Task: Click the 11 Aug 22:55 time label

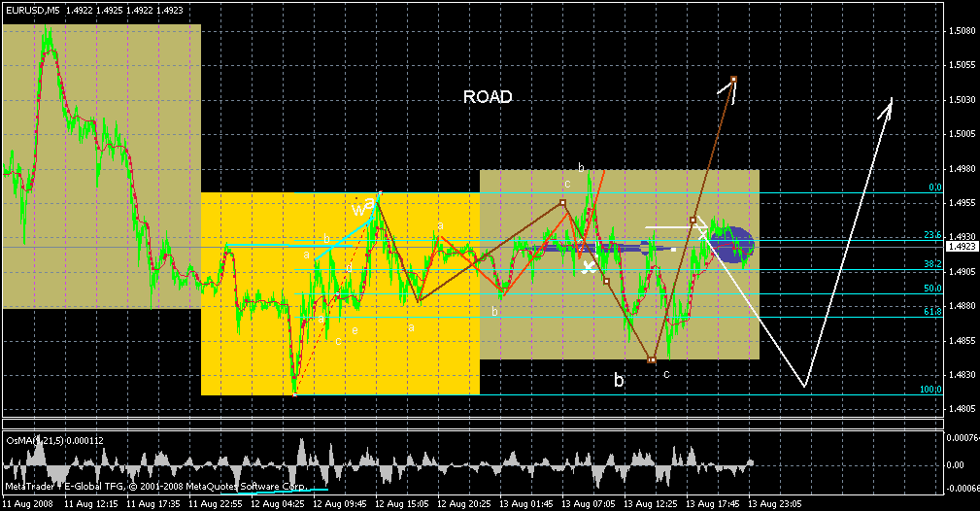Action: [x=215, y=503]
